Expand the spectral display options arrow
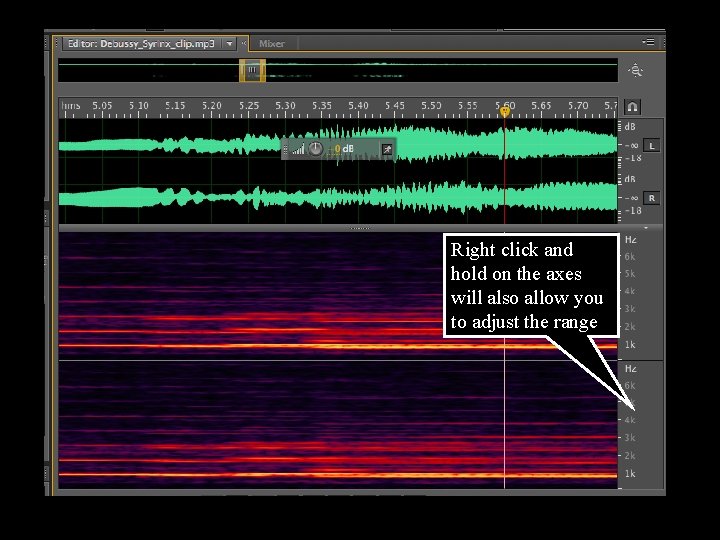720x540 pixels. (x=646, y=228)
